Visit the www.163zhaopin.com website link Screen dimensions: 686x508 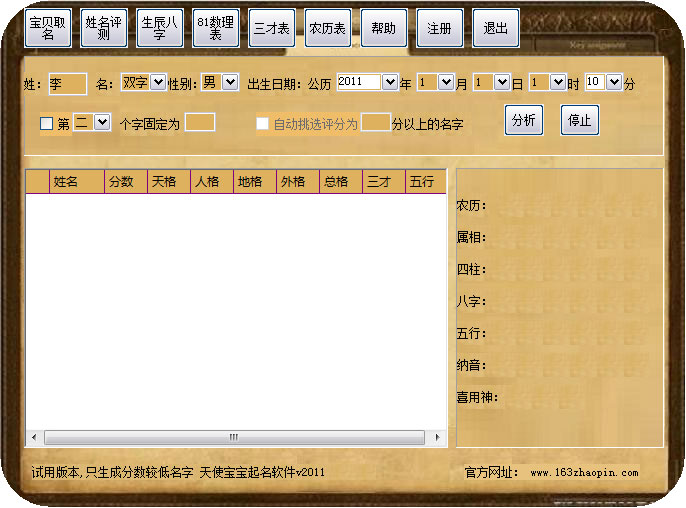pos(584,473)
